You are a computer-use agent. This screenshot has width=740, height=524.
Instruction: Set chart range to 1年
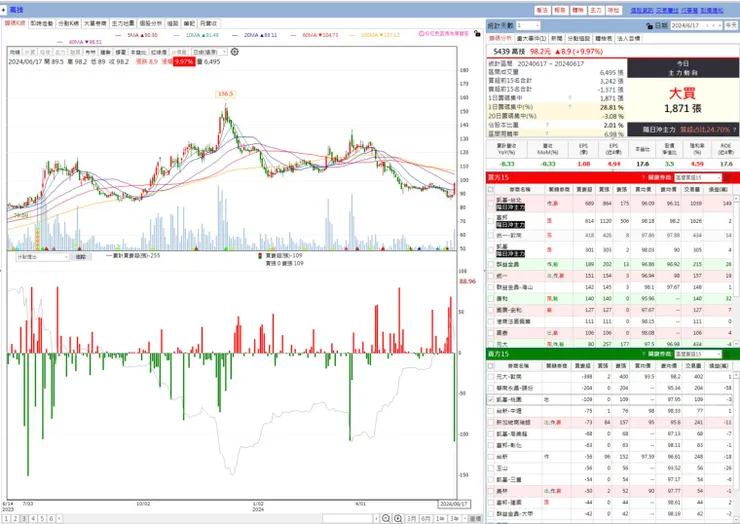pyautogui.click(x=440, y=518)
